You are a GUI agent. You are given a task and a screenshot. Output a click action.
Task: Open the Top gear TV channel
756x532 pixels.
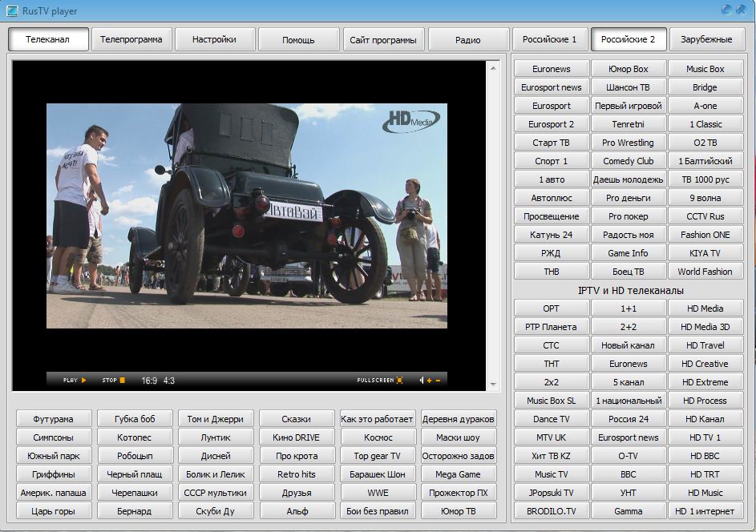(x=378, y=456)
